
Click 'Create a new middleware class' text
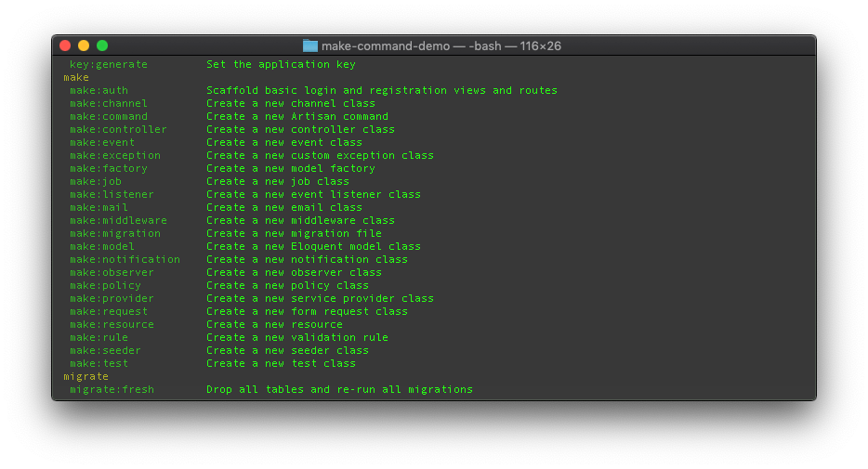[x=300, y=220]
